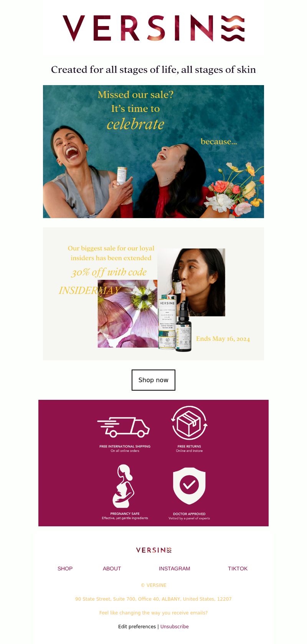Click the wavy lines emblem in header logo
307x644 pixels.
click(233, 28)
